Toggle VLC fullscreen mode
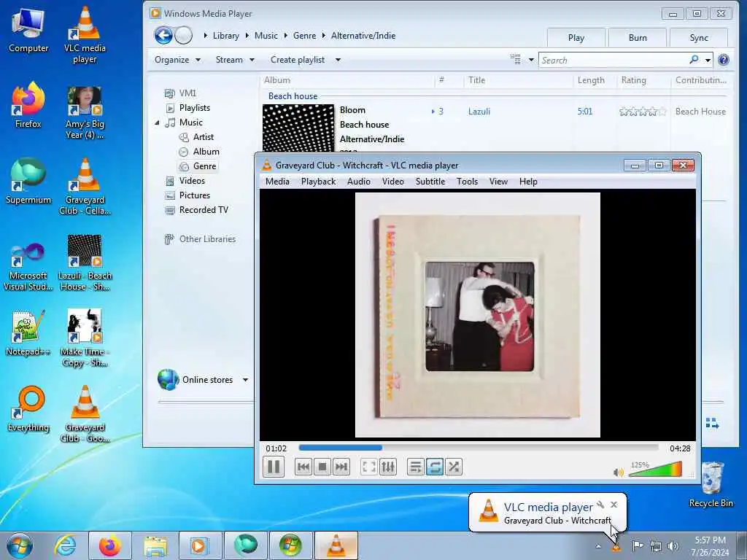The height and width of the screenshot is (560, 747). click(x=369, y=467)
